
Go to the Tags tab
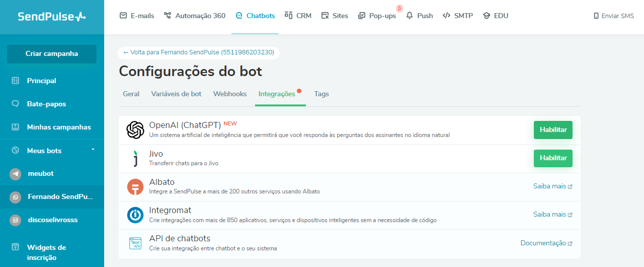coord(321,94)
